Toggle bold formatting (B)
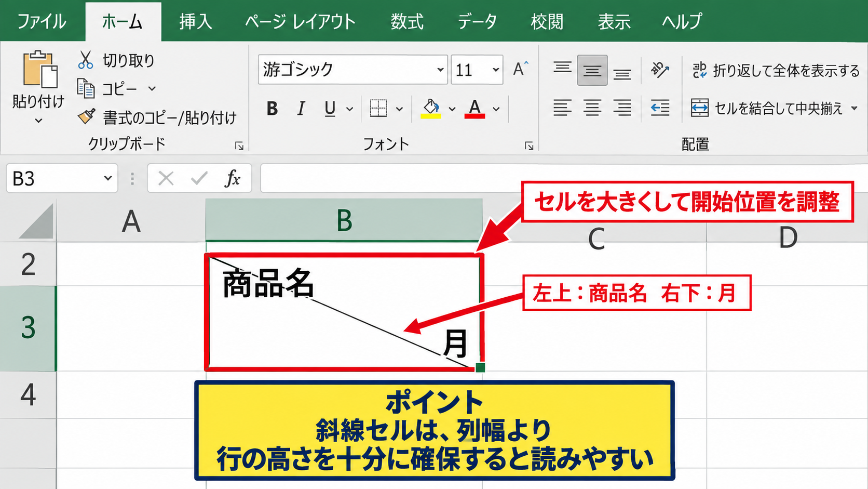The width and height of the screenshot is (868, 489). (272, 109)
